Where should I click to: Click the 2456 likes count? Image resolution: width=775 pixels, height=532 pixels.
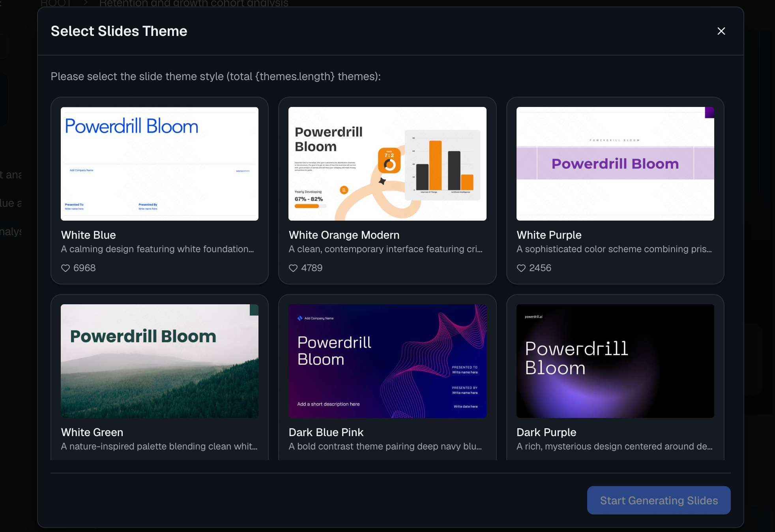pos(540,268)
